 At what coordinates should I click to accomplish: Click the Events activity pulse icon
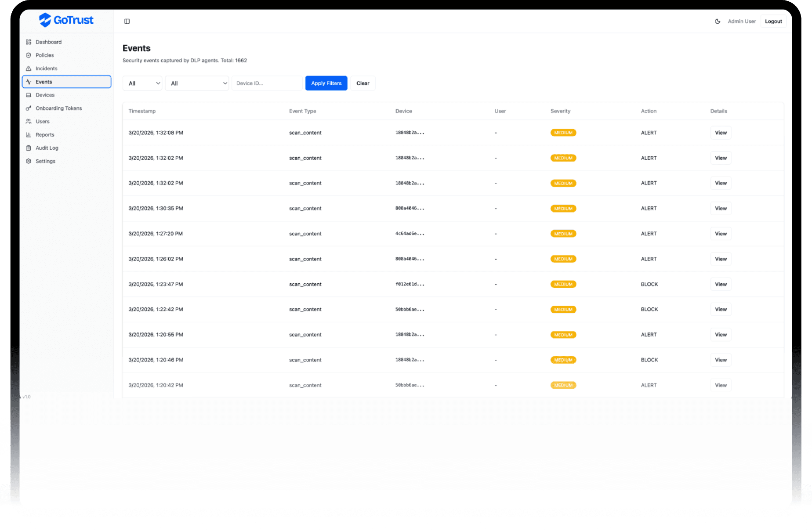pos(29,82)
